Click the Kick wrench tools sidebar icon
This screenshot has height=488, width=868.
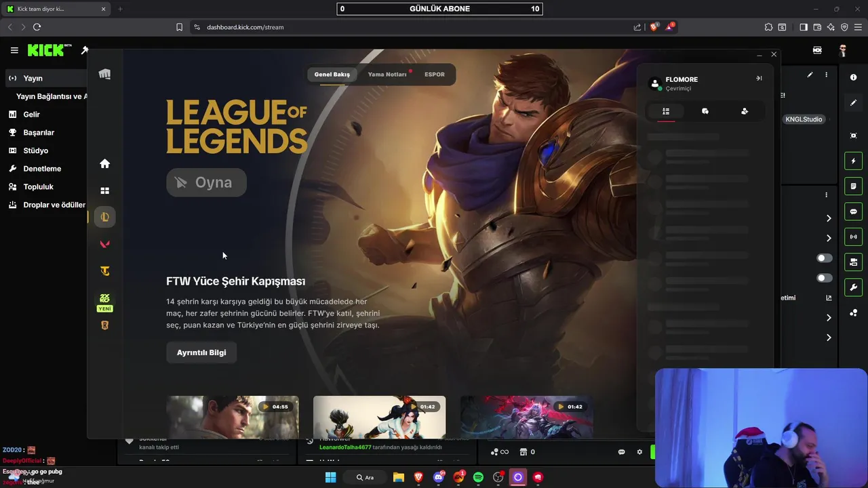853,287
